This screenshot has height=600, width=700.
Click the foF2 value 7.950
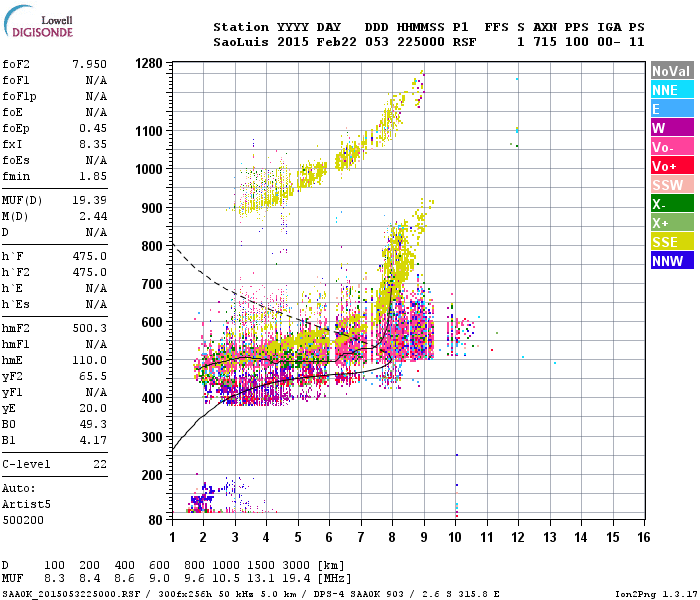[x=89, y=64]
